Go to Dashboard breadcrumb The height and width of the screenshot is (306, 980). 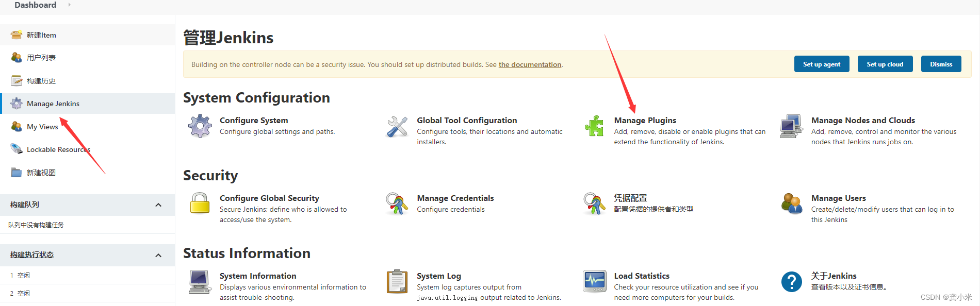pos(35,5)
